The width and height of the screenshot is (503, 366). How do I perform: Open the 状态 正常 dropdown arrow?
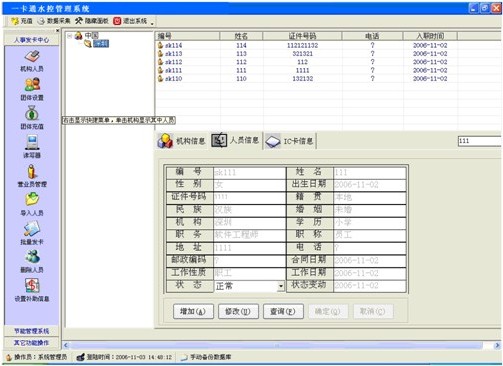click(281, 286)
